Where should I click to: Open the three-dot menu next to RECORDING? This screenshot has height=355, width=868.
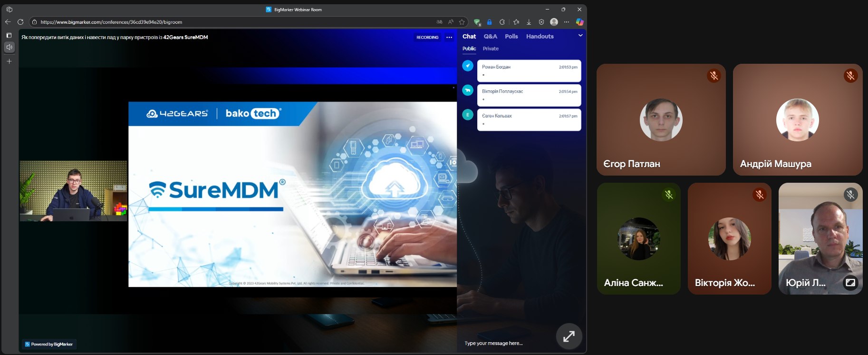pyautogui.click(x=449, y=37)
